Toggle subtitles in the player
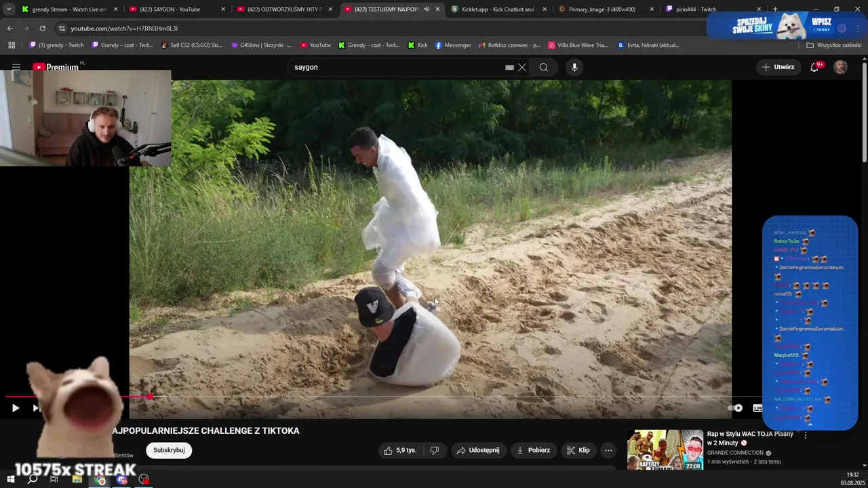 pyautogui.click(x=757, y=408)
